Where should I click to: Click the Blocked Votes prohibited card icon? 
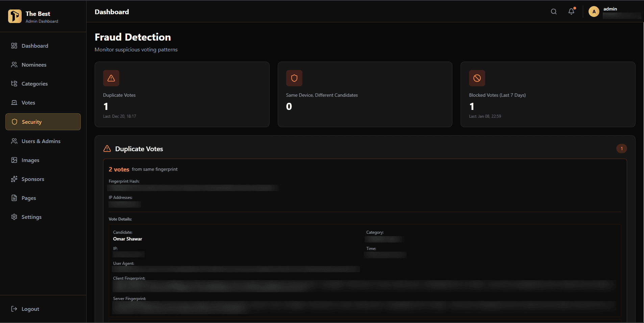point(477,78)
